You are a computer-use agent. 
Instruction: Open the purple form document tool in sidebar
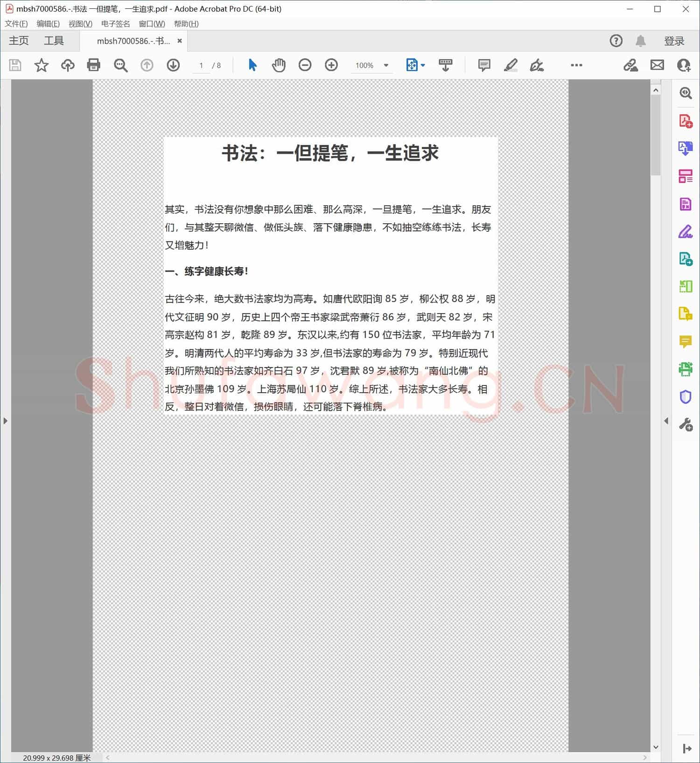click(x=686, y=204)
